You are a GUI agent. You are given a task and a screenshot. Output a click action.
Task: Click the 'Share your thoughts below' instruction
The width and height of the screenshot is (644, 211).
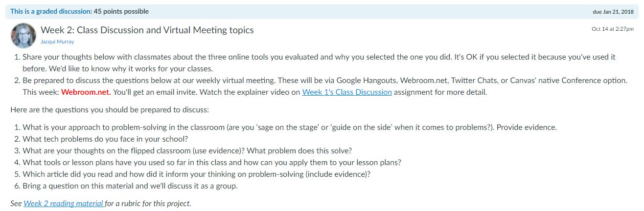pos(319,63)
